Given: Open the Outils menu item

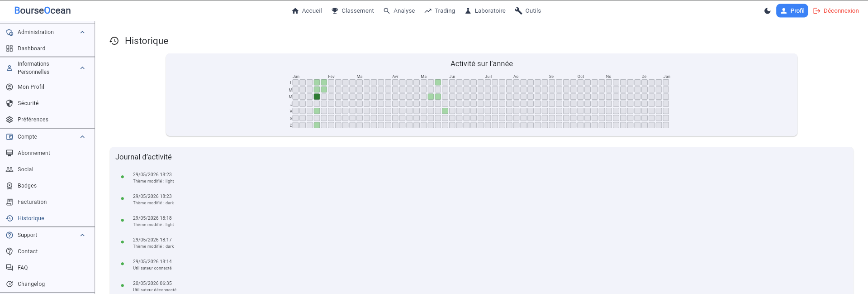Looking at the screenshot, I should pyautogui.click(x=527, y=11).
